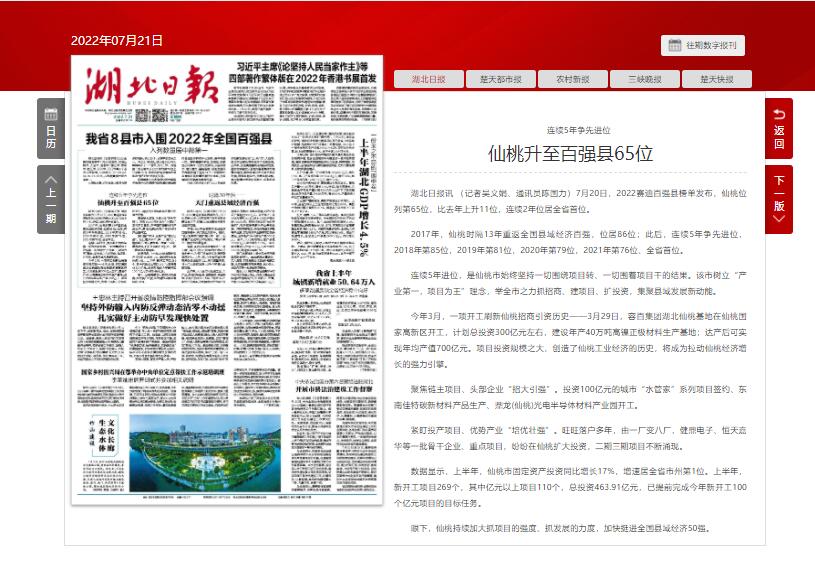Click the 湖北日报 masthead on the page thumbnail
Image resolution: width=815 pixels, height=562 pixels.
click(152, 84)
